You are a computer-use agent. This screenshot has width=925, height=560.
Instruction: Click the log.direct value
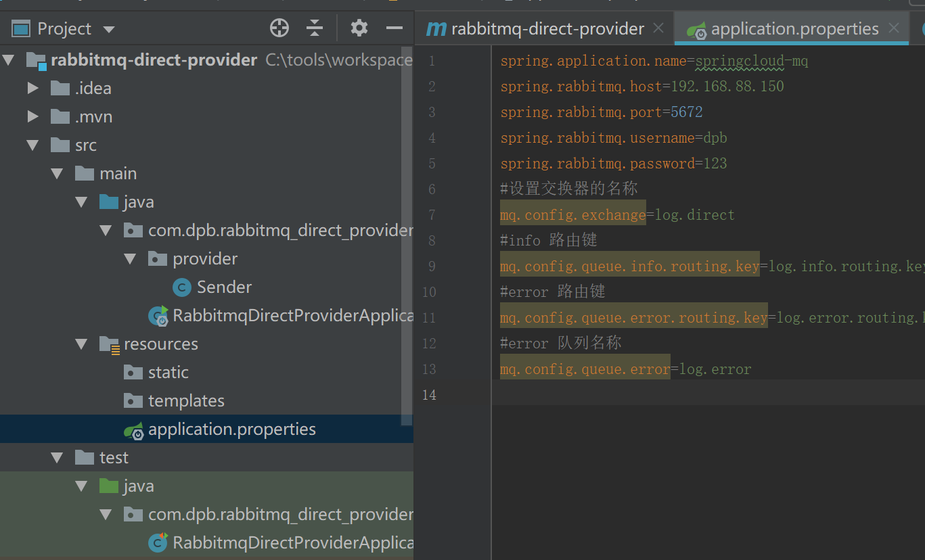coord(695,215)
